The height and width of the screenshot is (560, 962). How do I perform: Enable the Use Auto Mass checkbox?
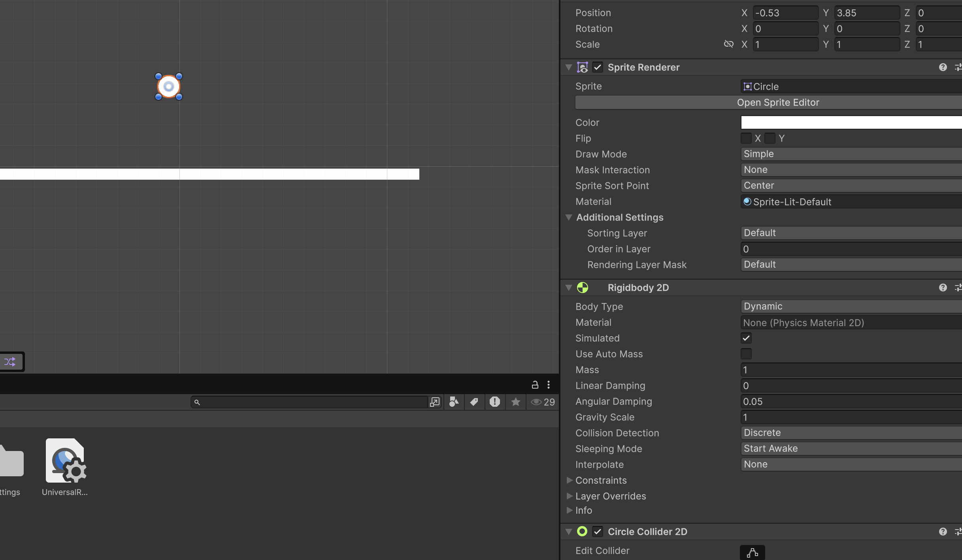point(746,354)
